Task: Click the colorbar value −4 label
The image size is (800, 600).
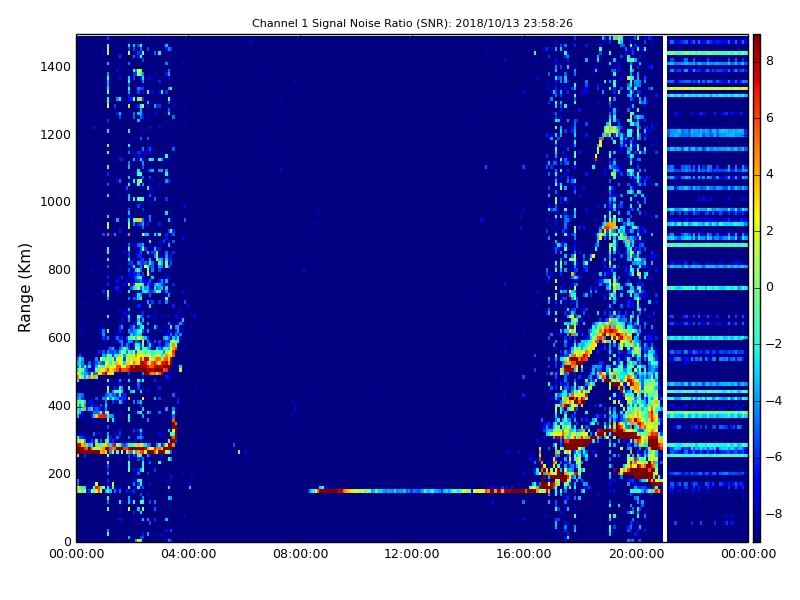Action: pyautogui.click(x=774, y=401)
